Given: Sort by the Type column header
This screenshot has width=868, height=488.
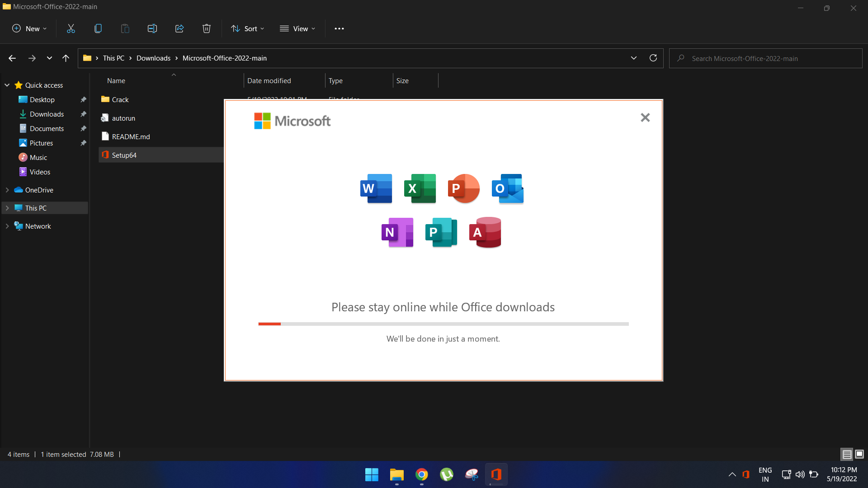Looking at the screenshot, I should pos(335,80).
